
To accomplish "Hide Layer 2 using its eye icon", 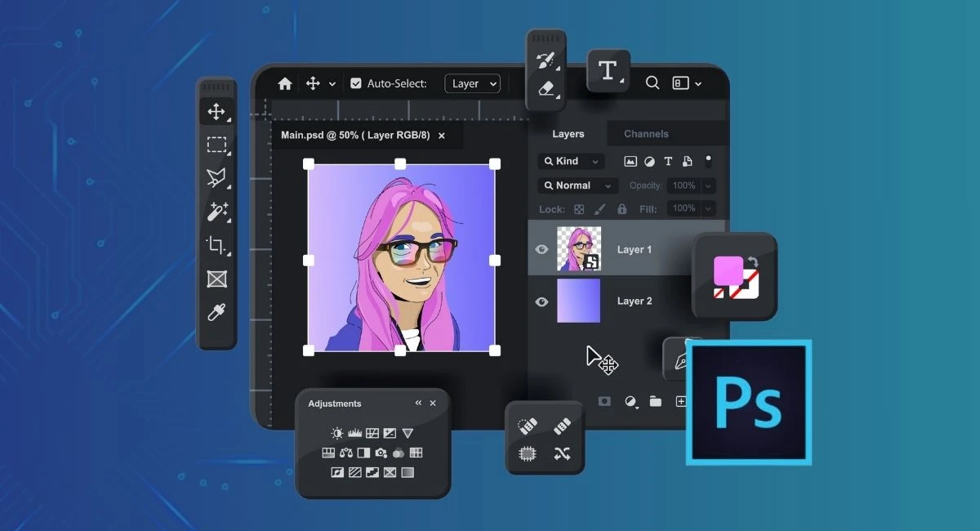I will 541,301.
